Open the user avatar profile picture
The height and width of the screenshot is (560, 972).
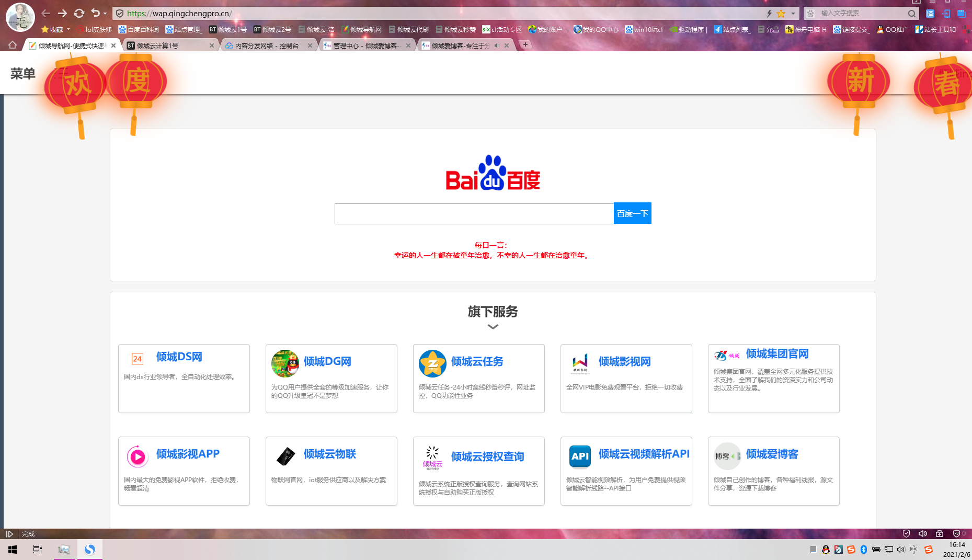[20, 17]
